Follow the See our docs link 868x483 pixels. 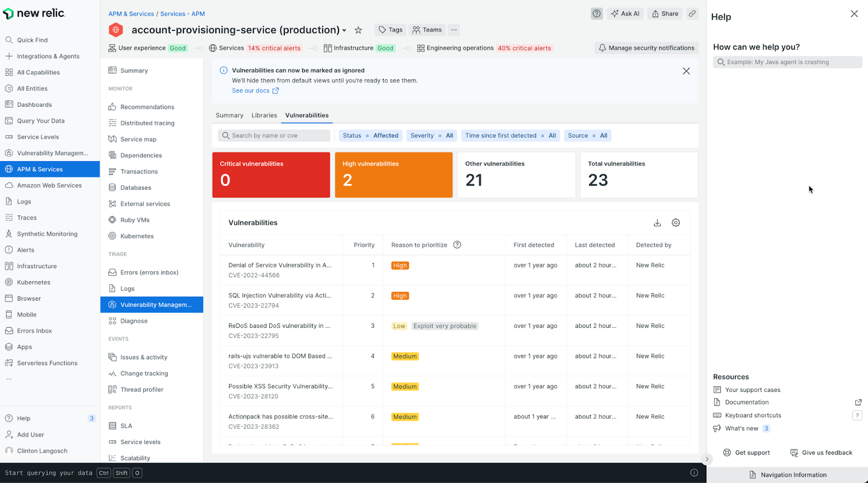tap(255, 91)
